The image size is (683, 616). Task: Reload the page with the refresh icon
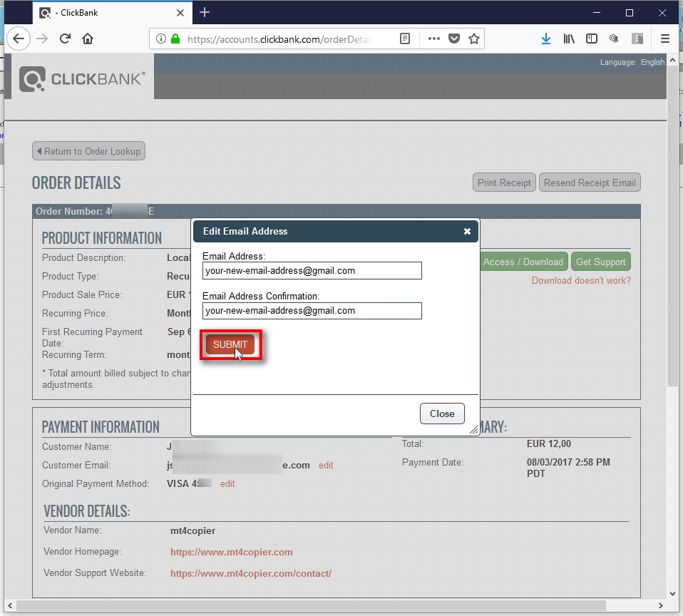[66, 38]
